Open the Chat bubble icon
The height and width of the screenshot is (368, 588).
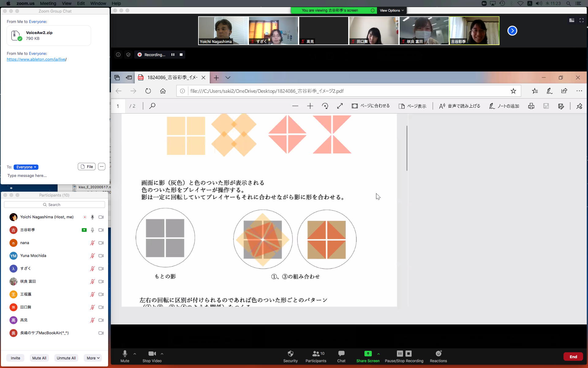click(341, 354)
